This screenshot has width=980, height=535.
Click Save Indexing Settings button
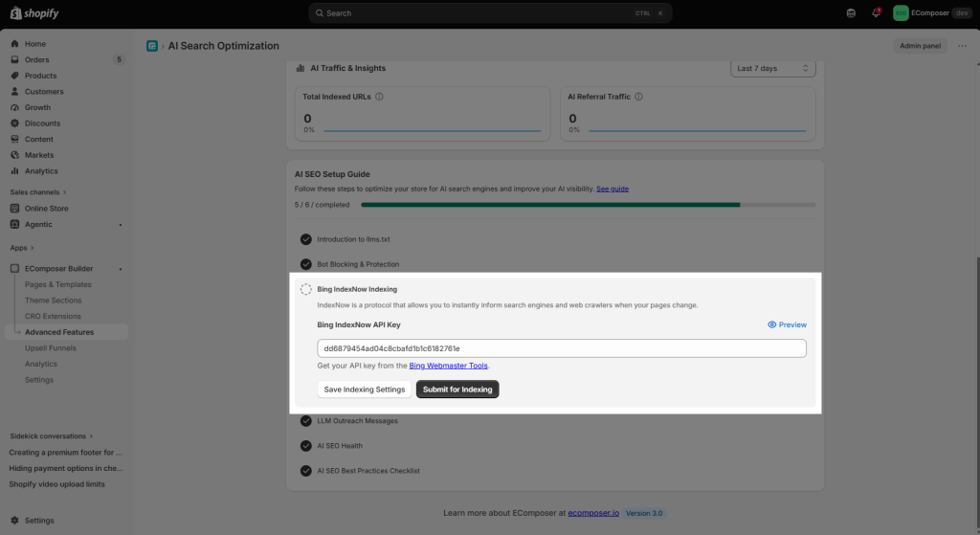pos(365,390)
